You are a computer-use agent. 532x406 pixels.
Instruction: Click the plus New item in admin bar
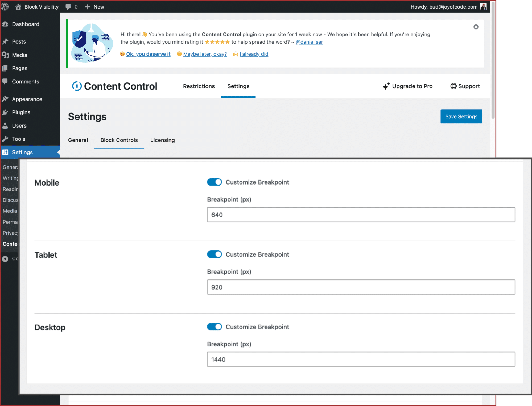94,7
